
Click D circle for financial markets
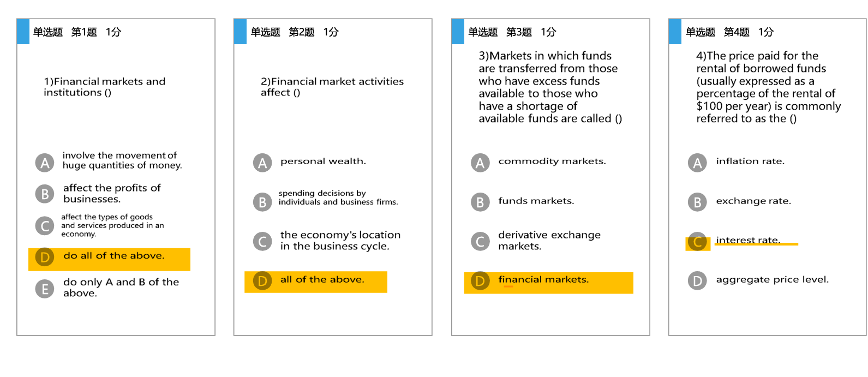pos(480,281)
